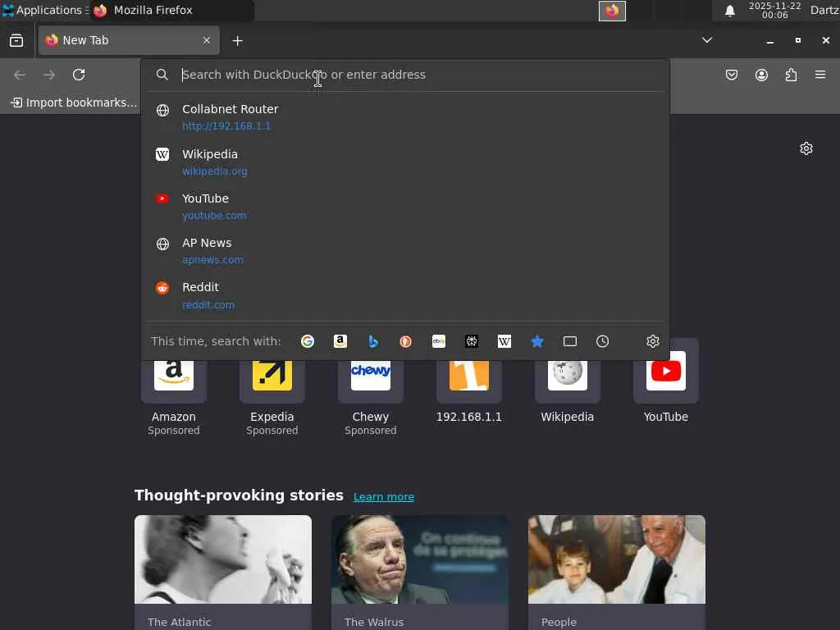Search this time with Google
This screenshot has width=840, height=630.
click(308, 341)
